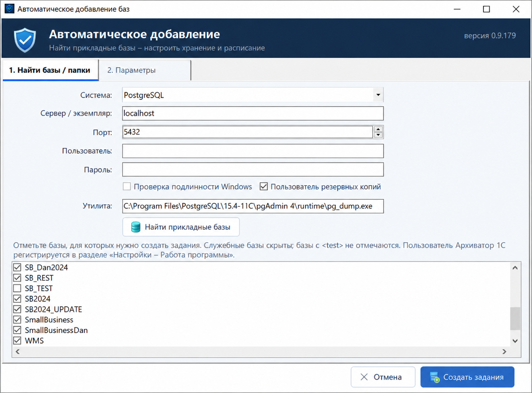Select the "1. Найти базы / папки" tab
Viewport: 532px width, 393px height.
(x=51, y=70)
